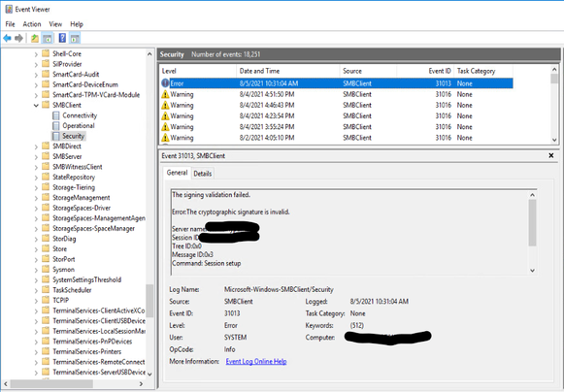This screenshot has height=392, width=564.
Task: Collapse the SMBClient tree node
Action: pos(36,106)
